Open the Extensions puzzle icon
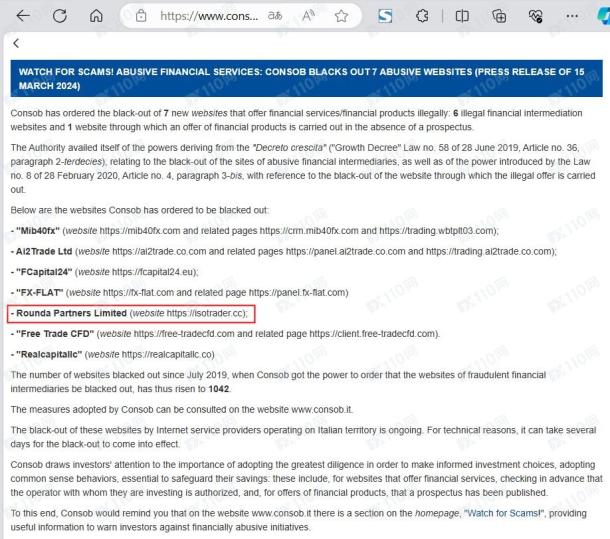The width and height of the screenshot is (610, 539). point(422,16)
